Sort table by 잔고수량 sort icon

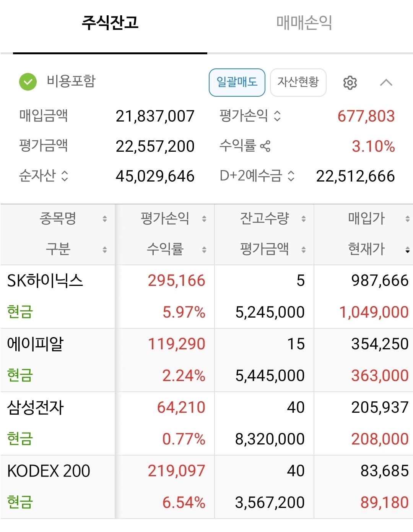(303, 219)
